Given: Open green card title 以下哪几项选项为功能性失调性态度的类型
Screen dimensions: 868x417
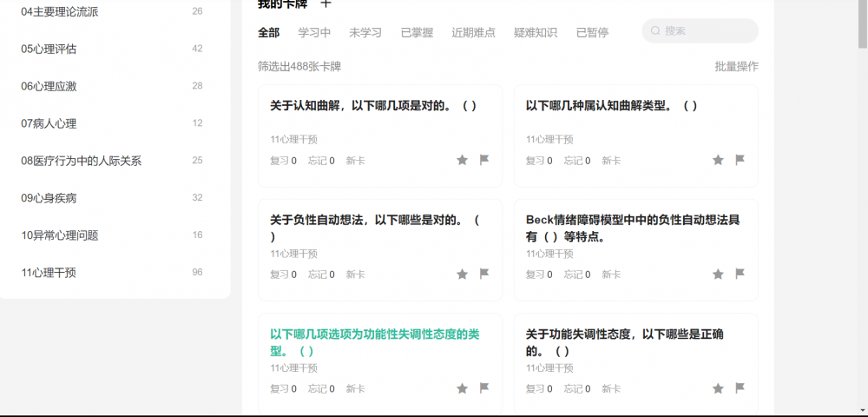Looking at the screenshot, I should tap(375, 343).
